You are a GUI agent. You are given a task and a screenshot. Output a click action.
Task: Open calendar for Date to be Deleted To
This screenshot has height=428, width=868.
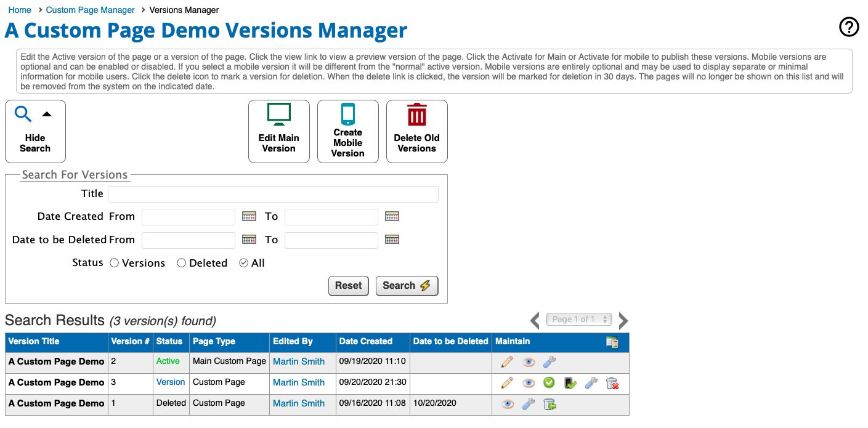[x=392, y=240]
